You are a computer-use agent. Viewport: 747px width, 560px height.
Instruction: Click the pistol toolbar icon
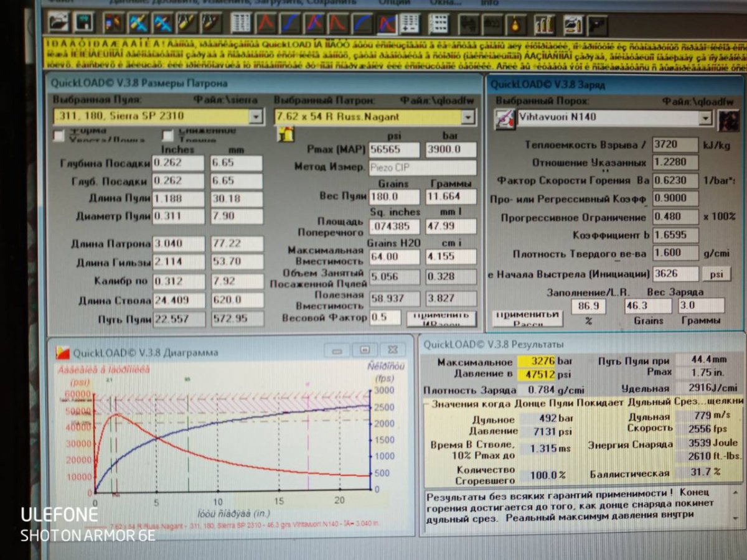pos(597,24)
